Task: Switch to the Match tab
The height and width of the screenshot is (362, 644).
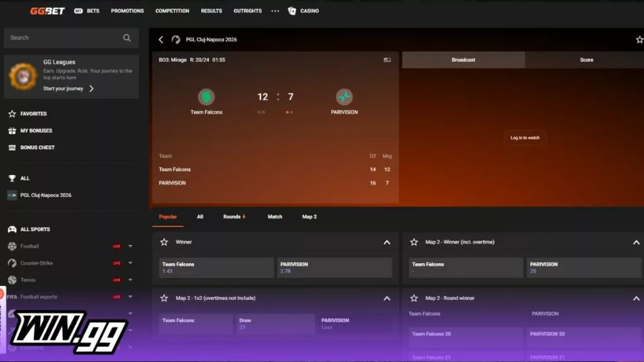Action: pyautogui.click(x=275, y=217)
